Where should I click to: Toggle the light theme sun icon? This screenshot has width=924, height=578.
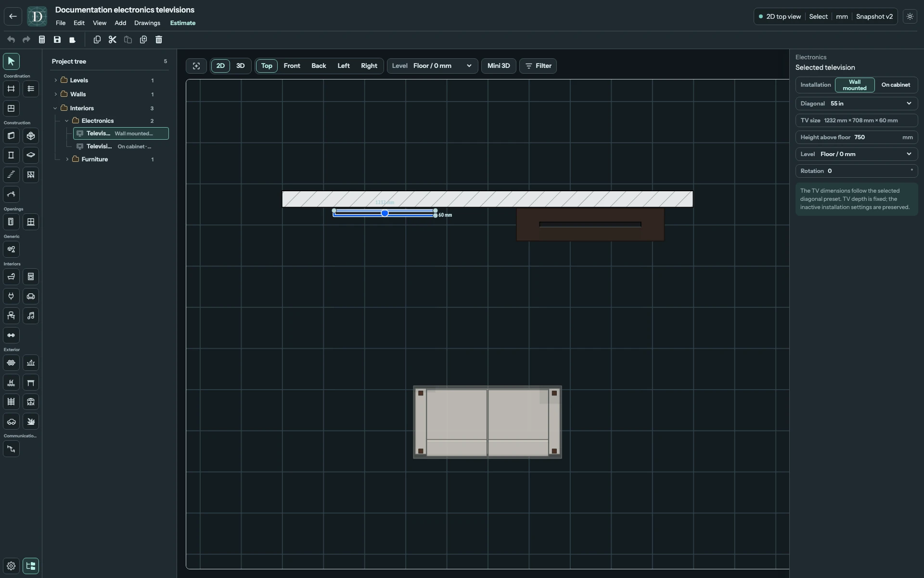coord(910,16)
